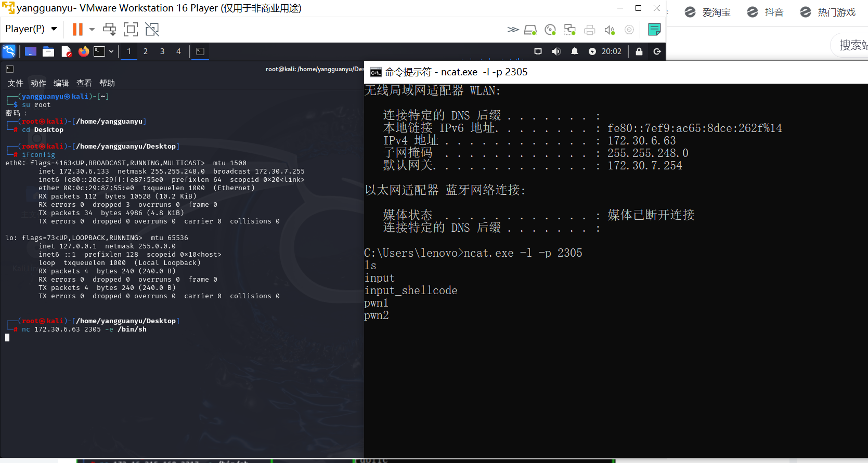
Task: Click the Kali volume tray icon
Action: (x=556, y=51)
